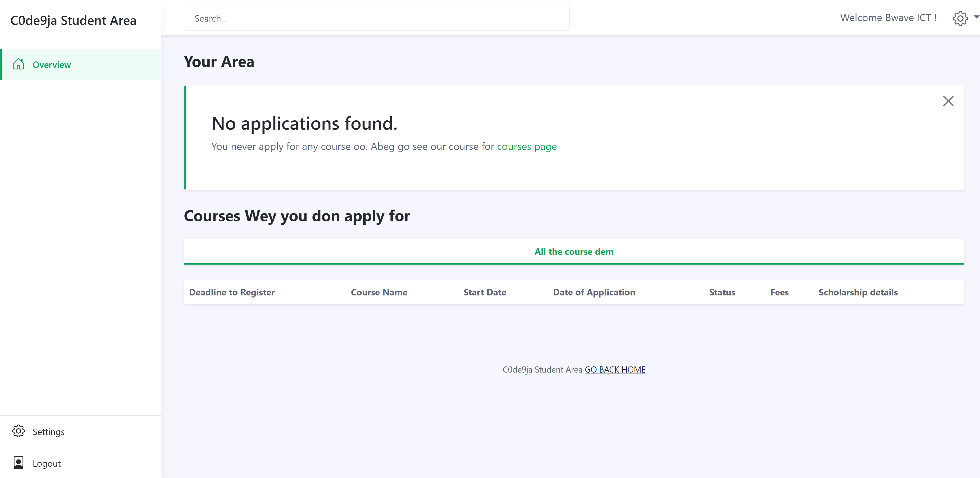The image size is (980, 478).
Task: Select Settings from the lower sidebar
Action: (x=48, y=432)
